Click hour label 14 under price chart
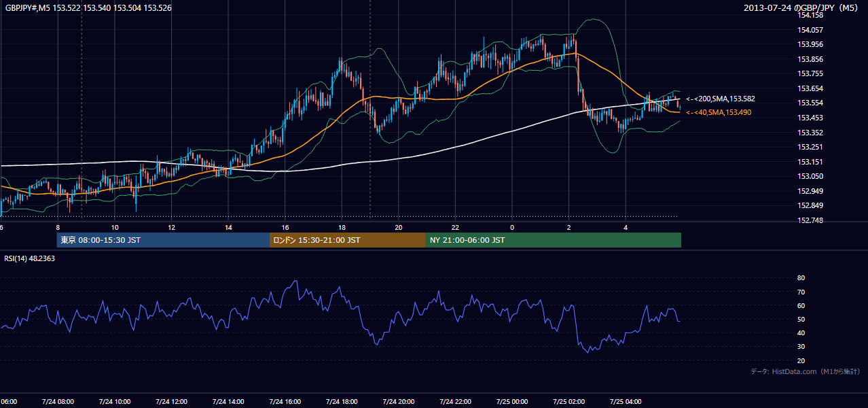The image size is (868, 408). click(x=228, y=227)
